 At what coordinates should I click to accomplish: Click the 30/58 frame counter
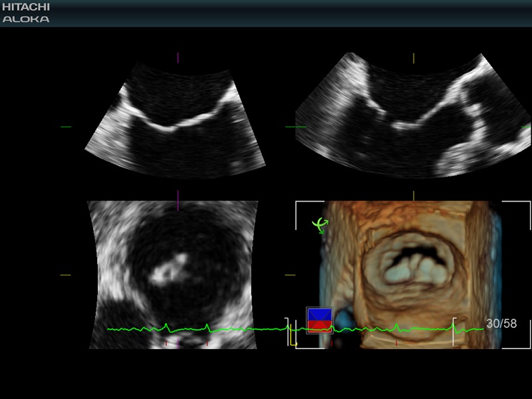click(x=501, y=324)
